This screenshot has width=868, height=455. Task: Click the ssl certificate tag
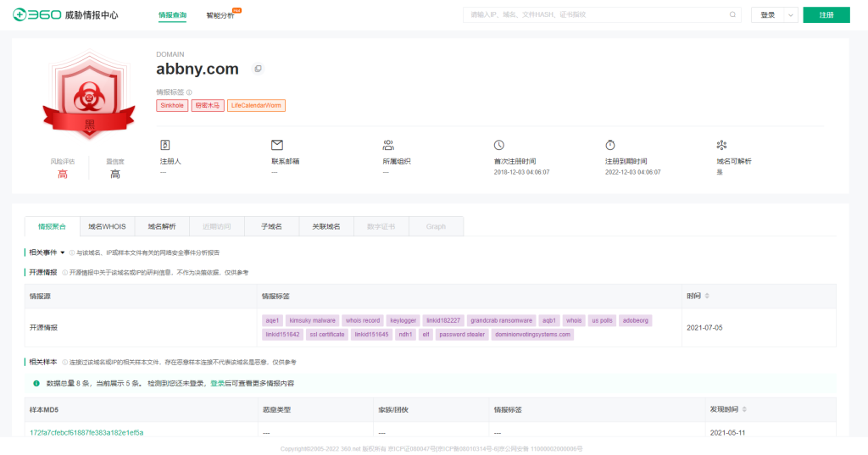(326, 335)
